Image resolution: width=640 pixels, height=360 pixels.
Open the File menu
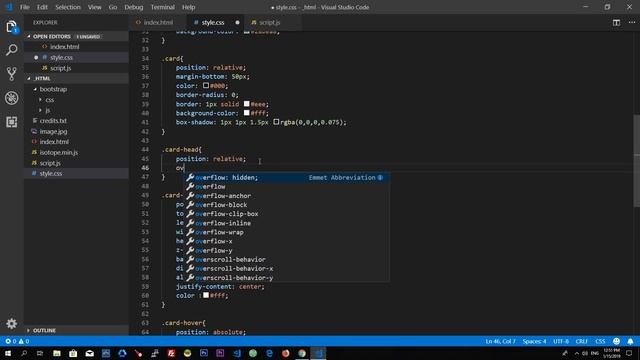[24, 7]
